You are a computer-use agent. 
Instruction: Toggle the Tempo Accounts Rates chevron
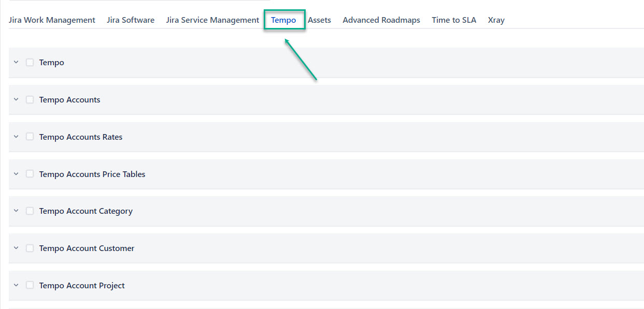pyautogui.click(x=16, y=137)
